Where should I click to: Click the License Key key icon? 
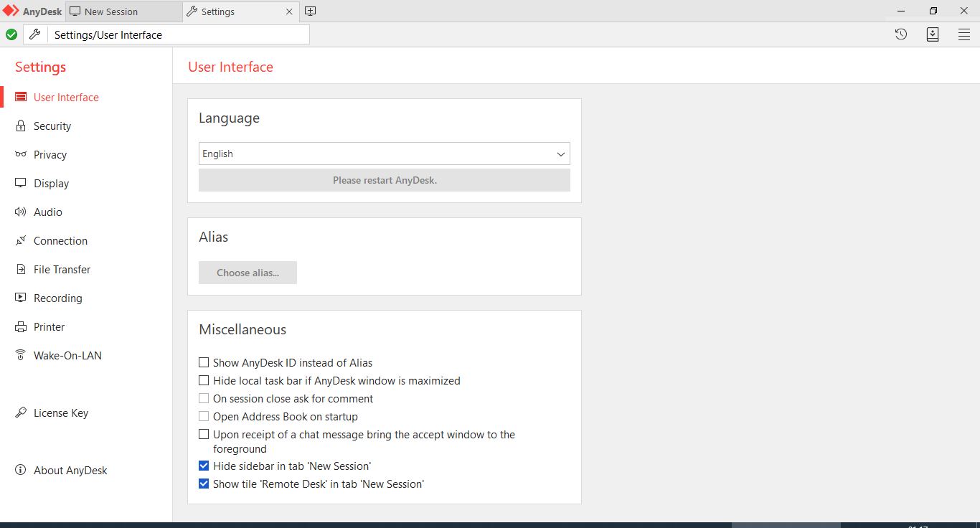click(21, 412)
